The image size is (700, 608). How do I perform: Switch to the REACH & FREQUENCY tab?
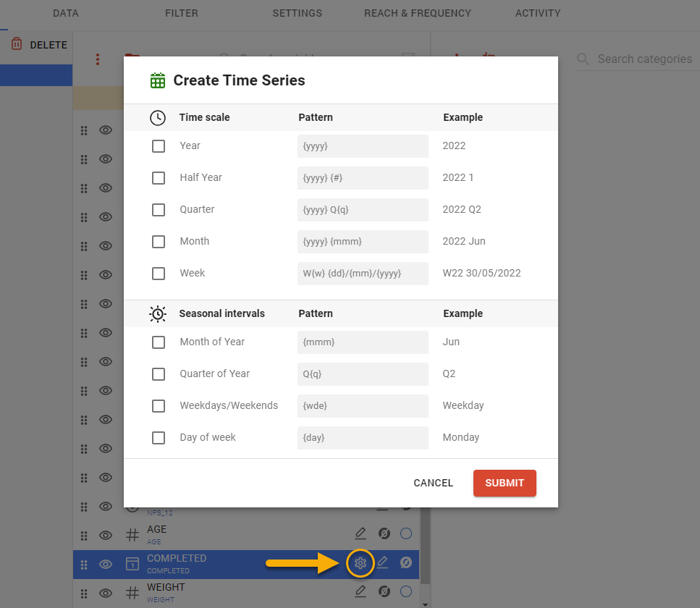[418, 13]
